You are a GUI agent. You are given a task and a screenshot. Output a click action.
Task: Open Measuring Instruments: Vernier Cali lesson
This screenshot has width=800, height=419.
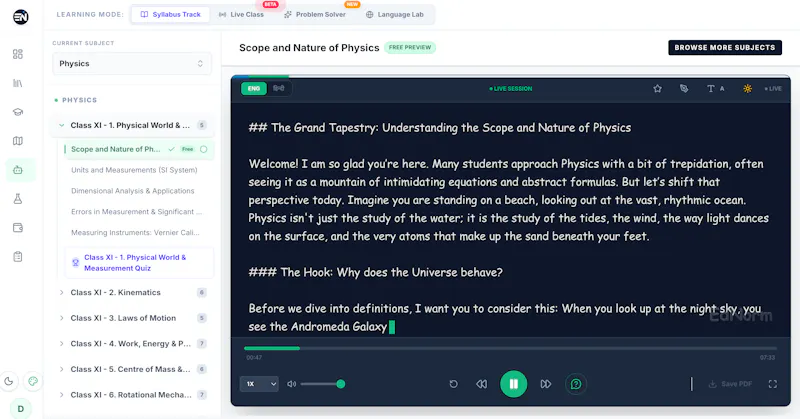(135, 233)
